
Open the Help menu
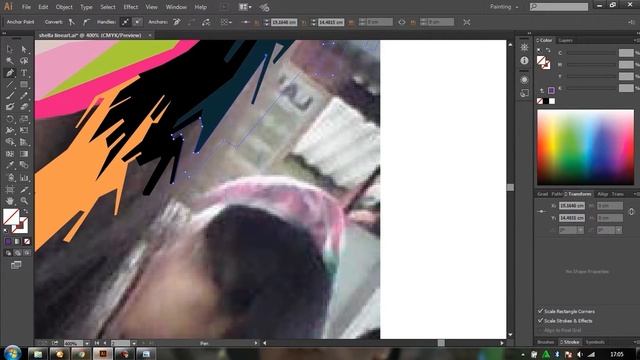[x=200, y=7]
